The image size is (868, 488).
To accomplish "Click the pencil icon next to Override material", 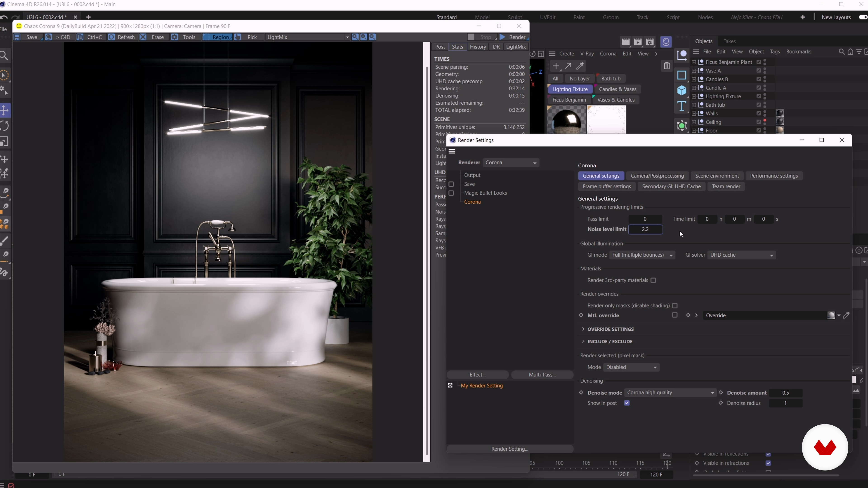I will (847, 316).
